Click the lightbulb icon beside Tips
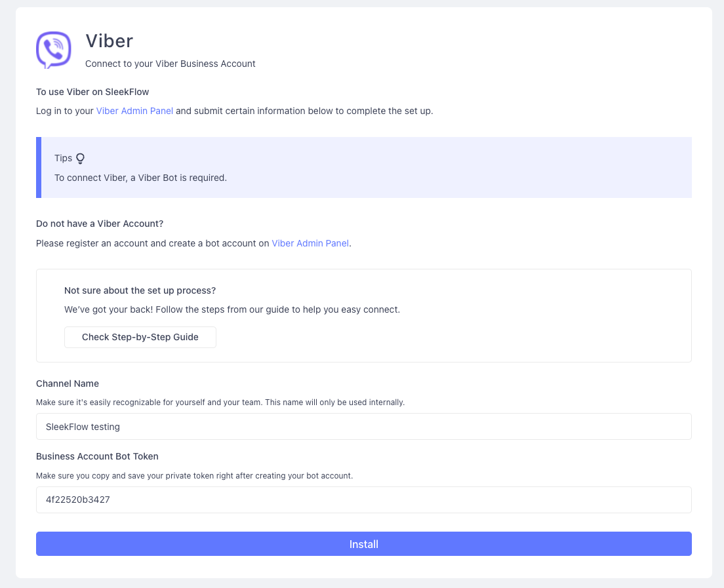The image size is (724, 588). coord(80,158)
